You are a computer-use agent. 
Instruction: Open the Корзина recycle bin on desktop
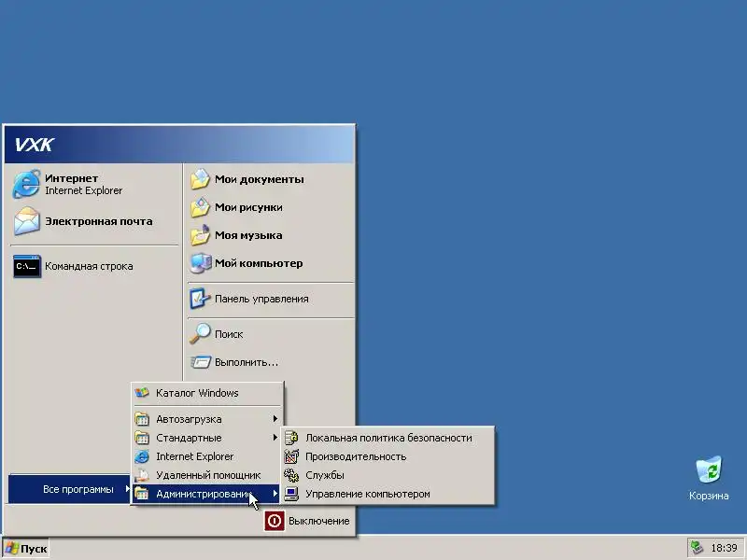709,470
